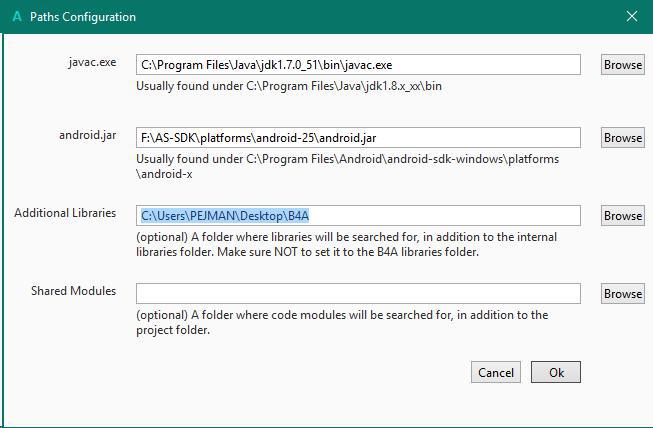This screenshot has width=653, height=428.
Task: Browse for the javac.exe file
Action: [x=622, y=64]
